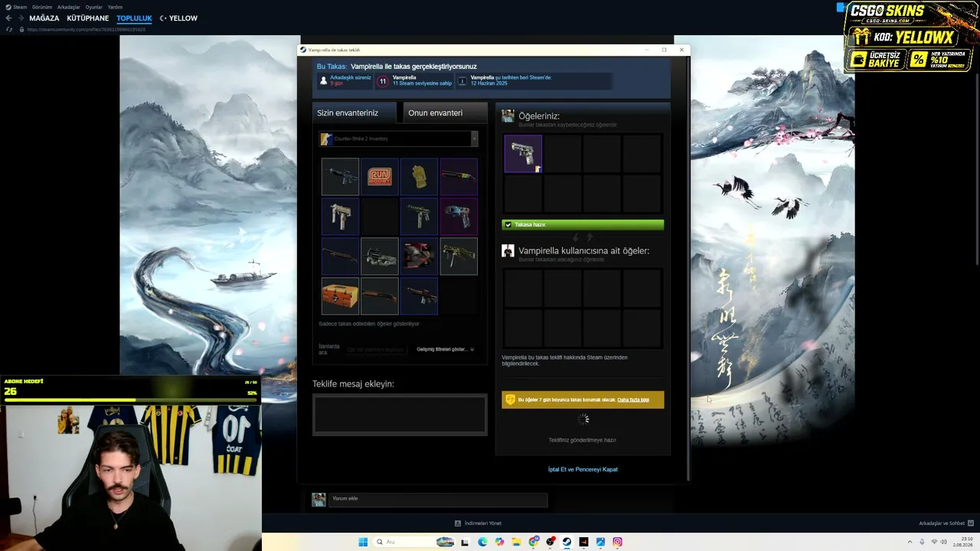Select the M4 rifle inventory item
Viewport: 980px width, 551px height.
point(340,178)
